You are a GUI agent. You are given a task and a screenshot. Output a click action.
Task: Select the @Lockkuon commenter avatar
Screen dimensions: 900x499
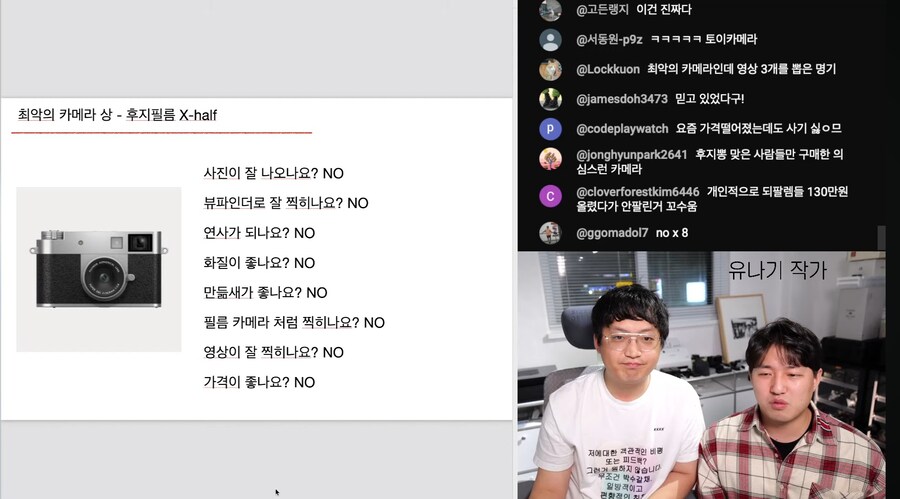(x=550, y=69)
